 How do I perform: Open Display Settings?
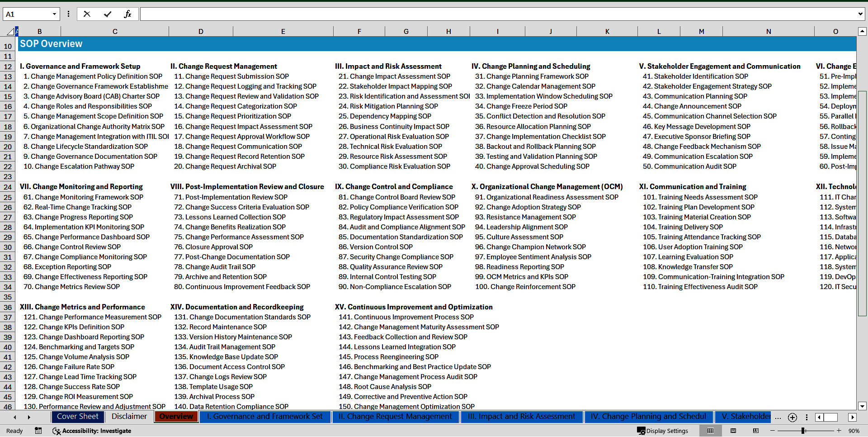[x=662, y=431]
